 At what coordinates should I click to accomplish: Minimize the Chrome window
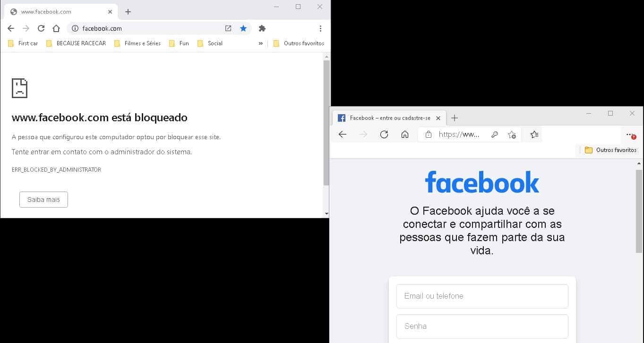(x=276, y=7)
